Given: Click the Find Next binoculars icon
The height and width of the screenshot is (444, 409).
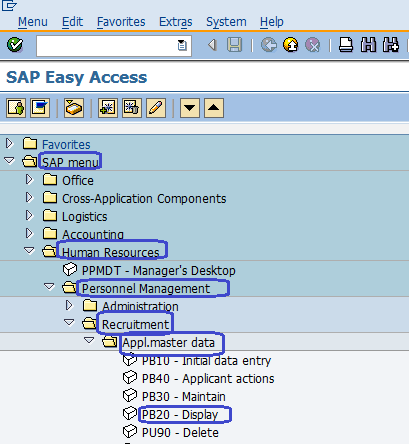Looking at the screenshot, I should (391, 45).
